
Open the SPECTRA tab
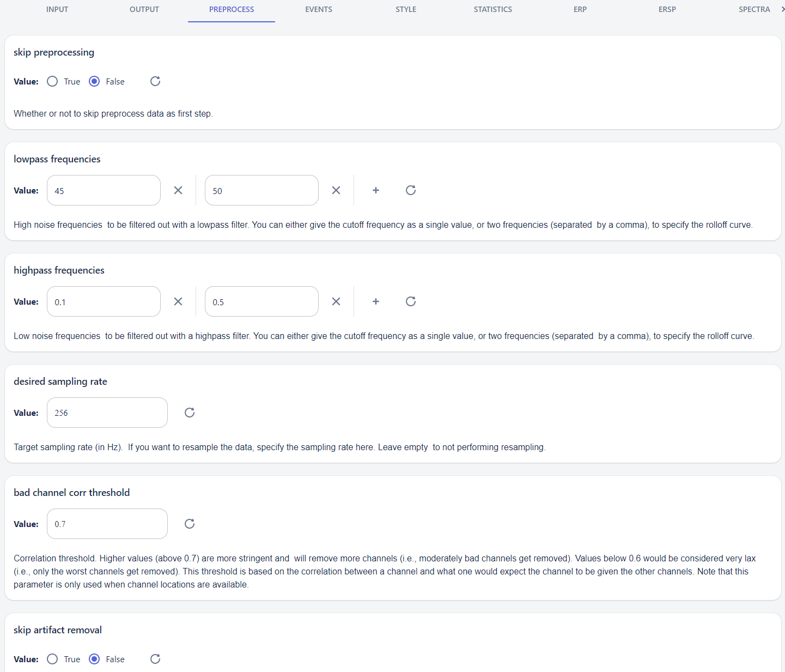pyautogui.click(x=754, y=9)
